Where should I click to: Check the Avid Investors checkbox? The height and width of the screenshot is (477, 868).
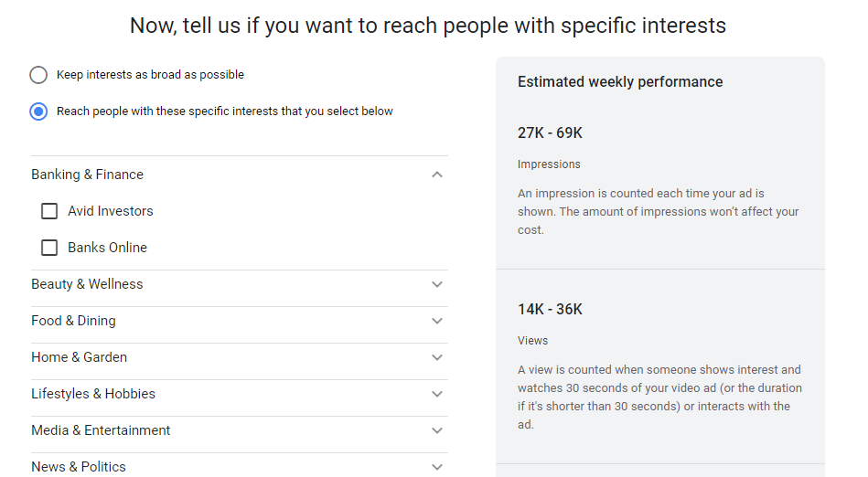(x=49, y=211)
